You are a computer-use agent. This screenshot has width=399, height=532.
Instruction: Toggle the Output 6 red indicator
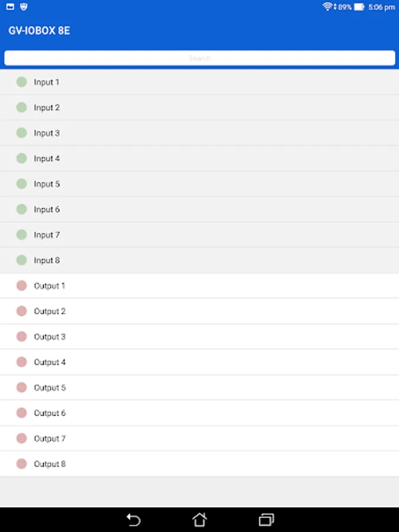(22, 413)
